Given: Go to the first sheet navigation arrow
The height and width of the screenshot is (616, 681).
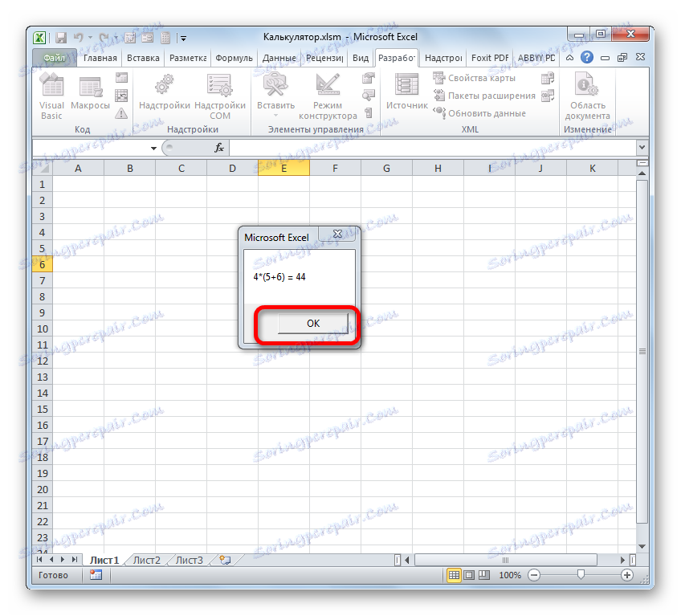Looking at the screenshot, I should click(x=40, y=560).
